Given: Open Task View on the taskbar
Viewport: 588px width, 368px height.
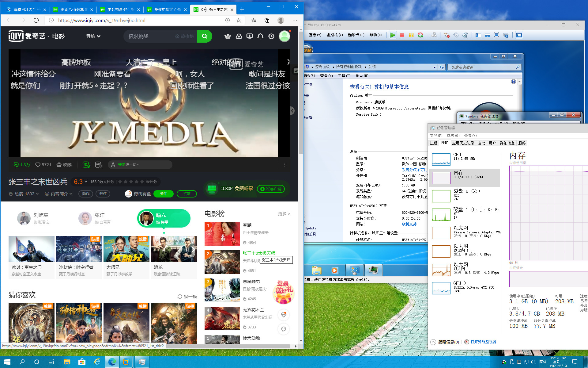Looking at the screenshot, I should (x=51, y=362).
